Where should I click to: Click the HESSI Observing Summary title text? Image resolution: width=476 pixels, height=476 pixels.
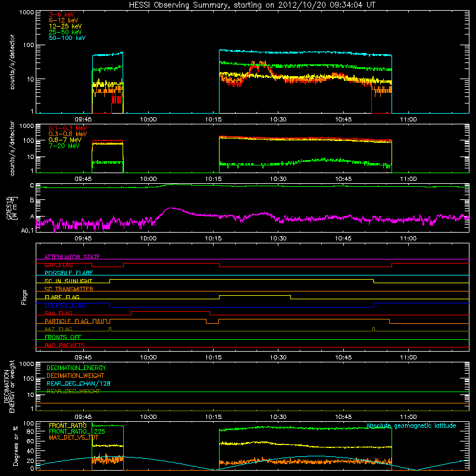(x=252, y=5)
